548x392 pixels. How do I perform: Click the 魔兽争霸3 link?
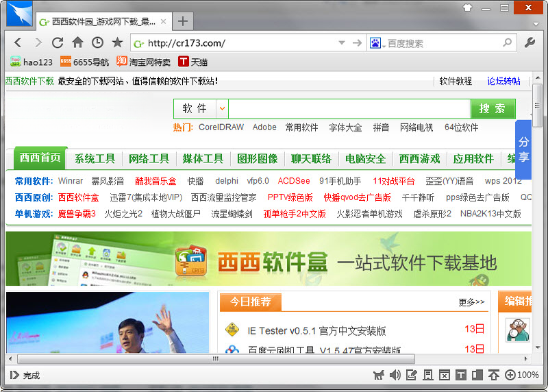77,214
